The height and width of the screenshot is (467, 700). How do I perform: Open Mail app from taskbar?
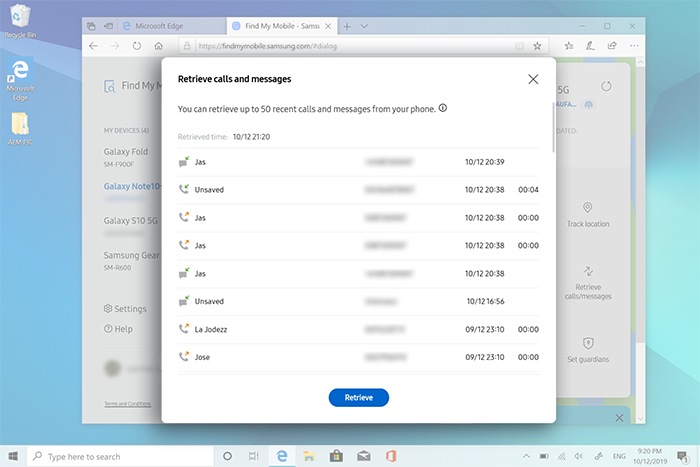point(364,456)
